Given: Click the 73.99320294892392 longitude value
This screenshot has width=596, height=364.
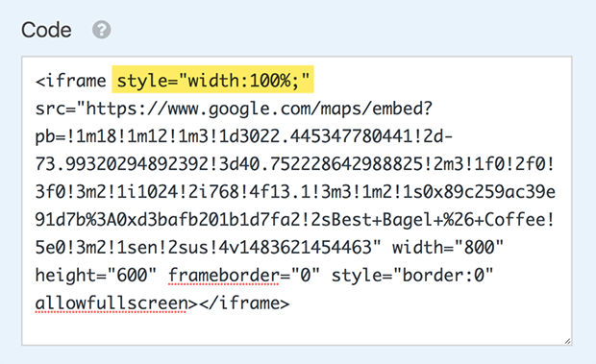Looking at the screenshot, I should point(122,164).
